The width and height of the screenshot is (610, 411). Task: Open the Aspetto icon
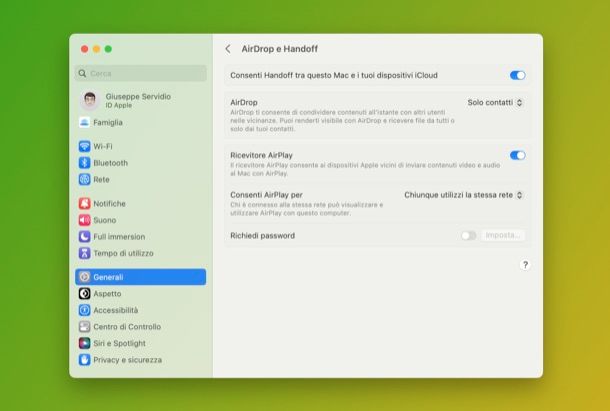[84, 293]
